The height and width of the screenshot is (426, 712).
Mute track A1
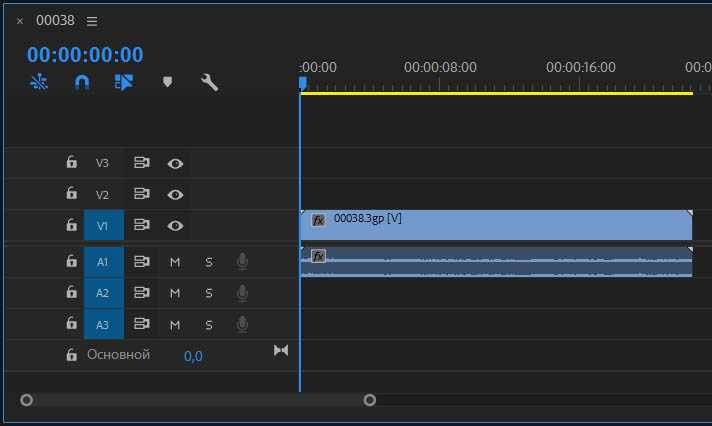point(175,262)
